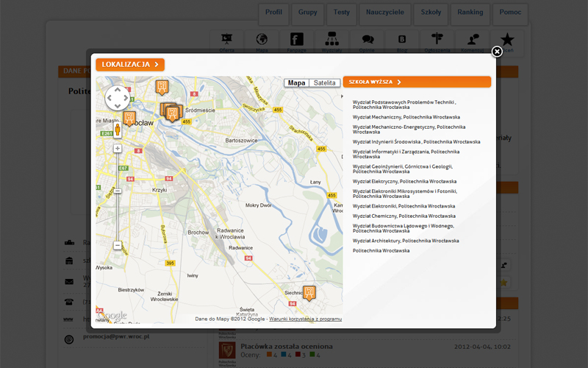Click the @ email icon in contact list
588x368 pixels.
click(69, 339)
